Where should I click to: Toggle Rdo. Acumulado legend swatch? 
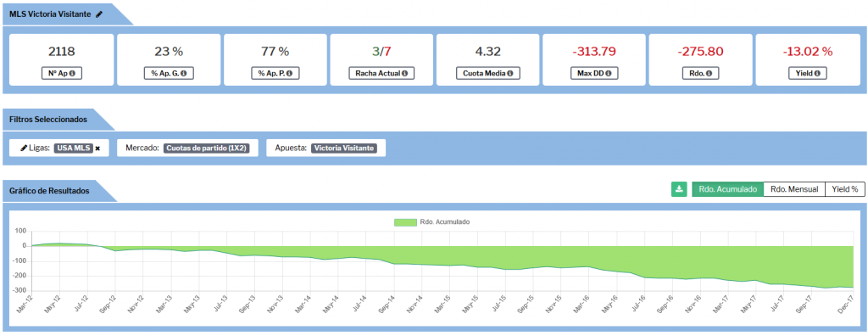click(x=405, y=221)
